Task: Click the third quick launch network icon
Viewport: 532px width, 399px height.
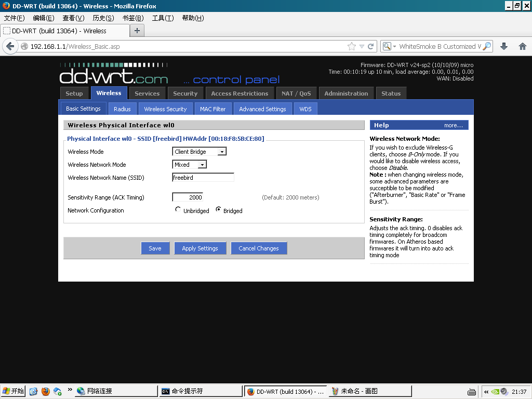Action: [x=57, y=391]
